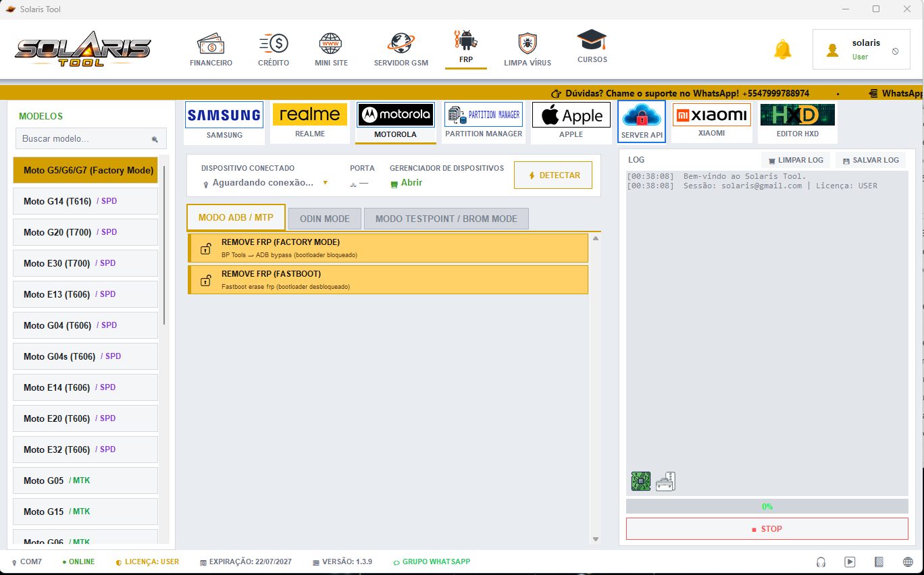The image size is (924, 575).
Task: Click the Solaris Tool logo
Action: tap(84, 49)
